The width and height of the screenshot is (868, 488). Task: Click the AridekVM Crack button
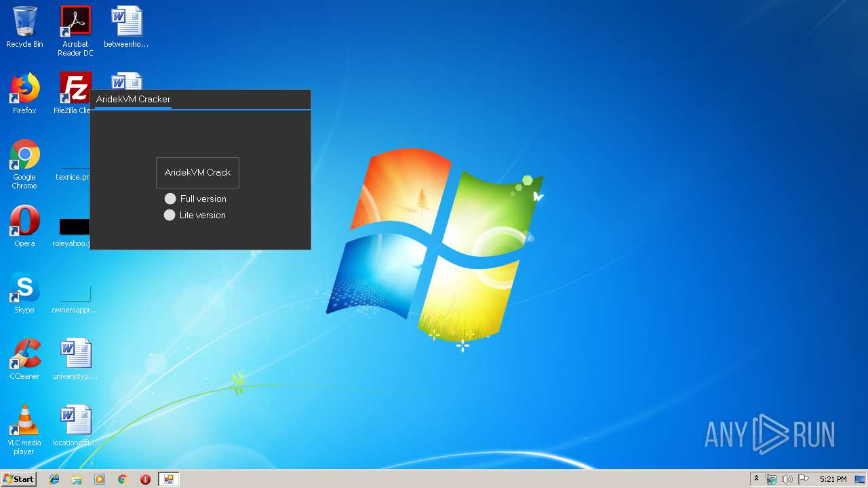(x=197, y=173)
